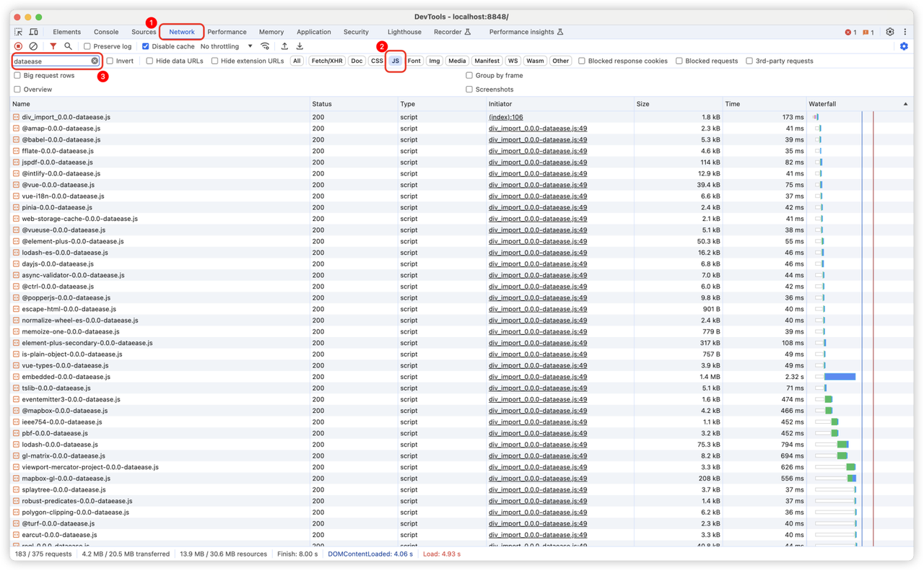Click the Waterfall column sort arrow
This screenshot has height=571, width=924.
click(905, 104)
